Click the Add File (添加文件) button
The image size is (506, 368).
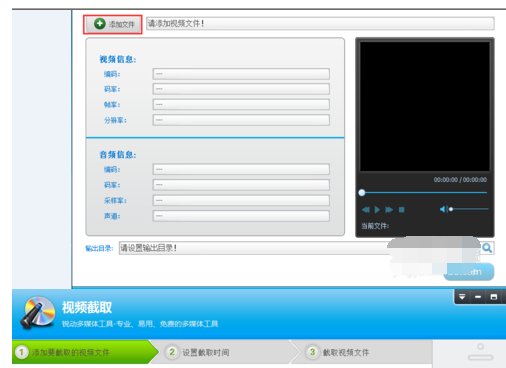click(113, 24)
